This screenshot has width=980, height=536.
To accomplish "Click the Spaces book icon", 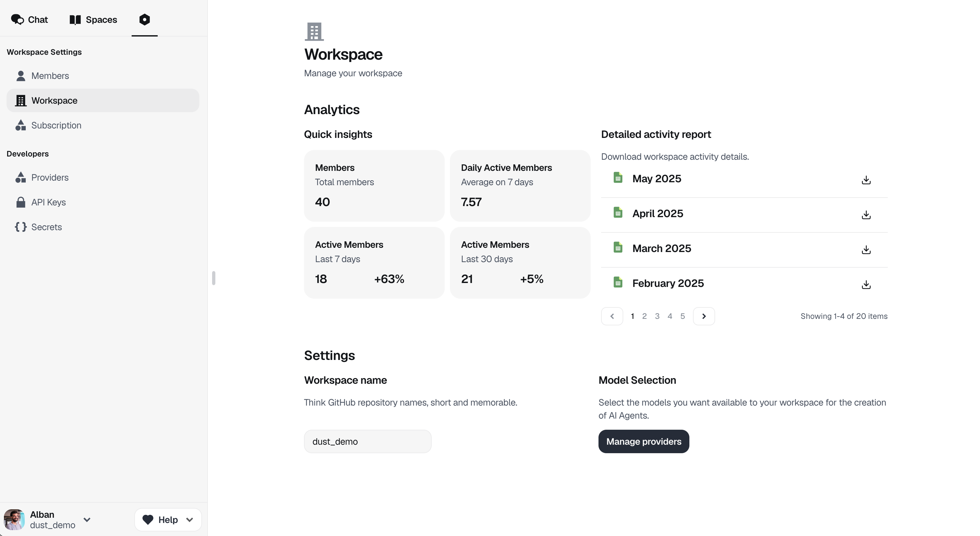I will (75, 20).
